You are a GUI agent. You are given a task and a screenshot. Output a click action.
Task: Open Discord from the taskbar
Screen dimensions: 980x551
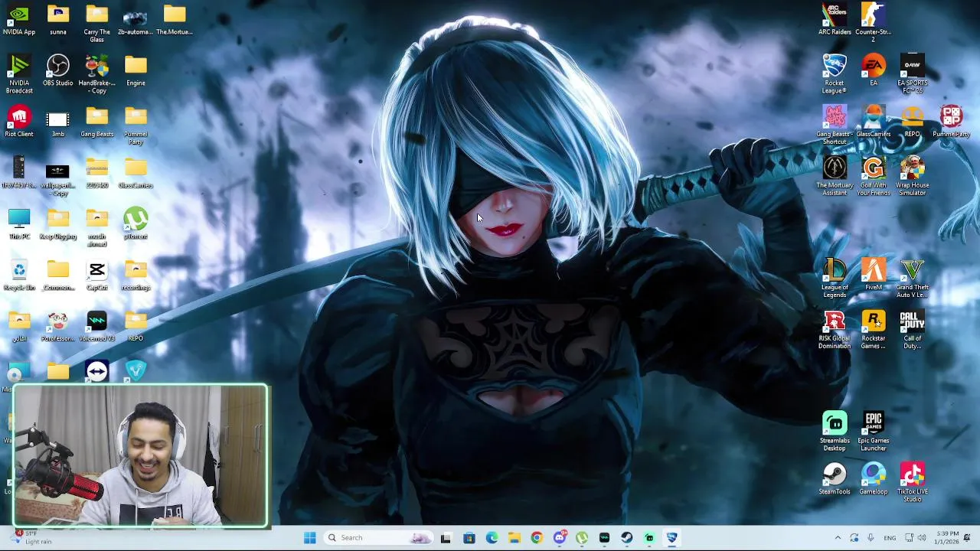[x=560, y=538]
